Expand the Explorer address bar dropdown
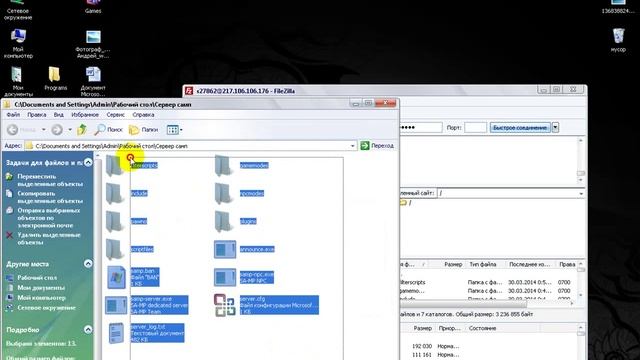 [x=353, y=146]
